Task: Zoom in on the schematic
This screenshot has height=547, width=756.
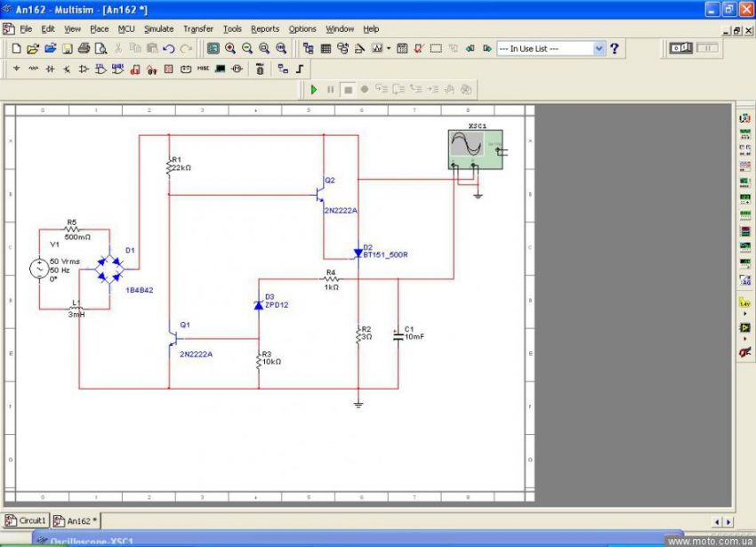Action: coord(230,48)
